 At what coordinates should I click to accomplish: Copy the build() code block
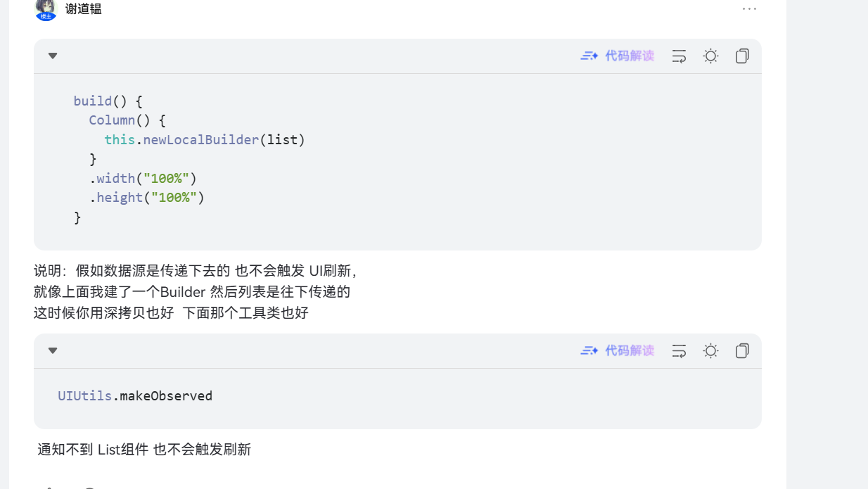[742, 56]
